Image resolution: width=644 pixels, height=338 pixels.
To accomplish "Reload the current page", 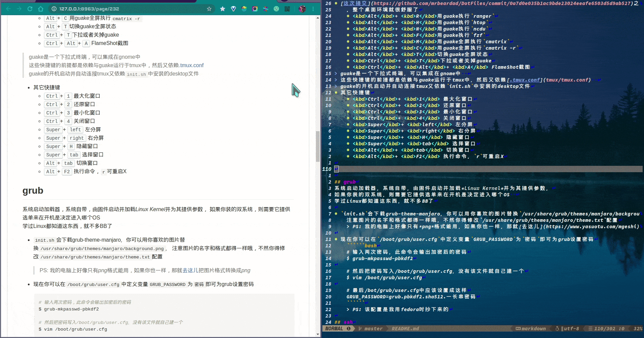I will pos(30,9).
